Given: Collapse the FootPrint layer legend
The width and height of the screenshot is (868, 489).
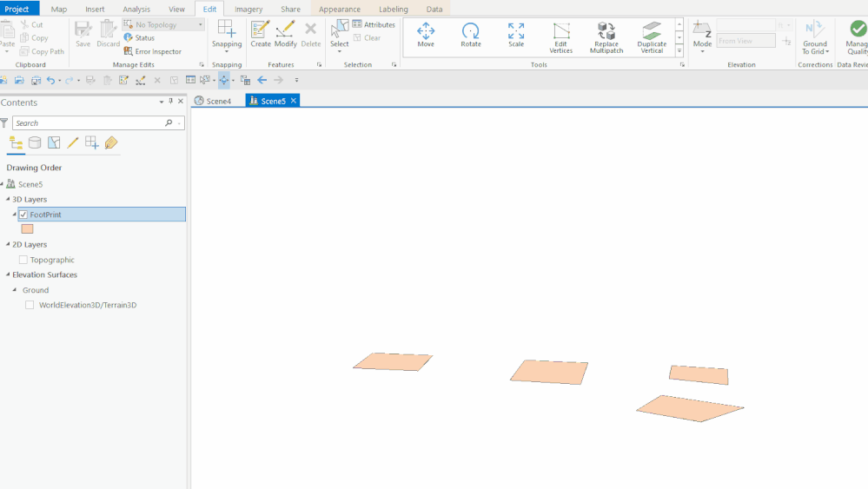Looking at the screenshot, I should (15, 214).
